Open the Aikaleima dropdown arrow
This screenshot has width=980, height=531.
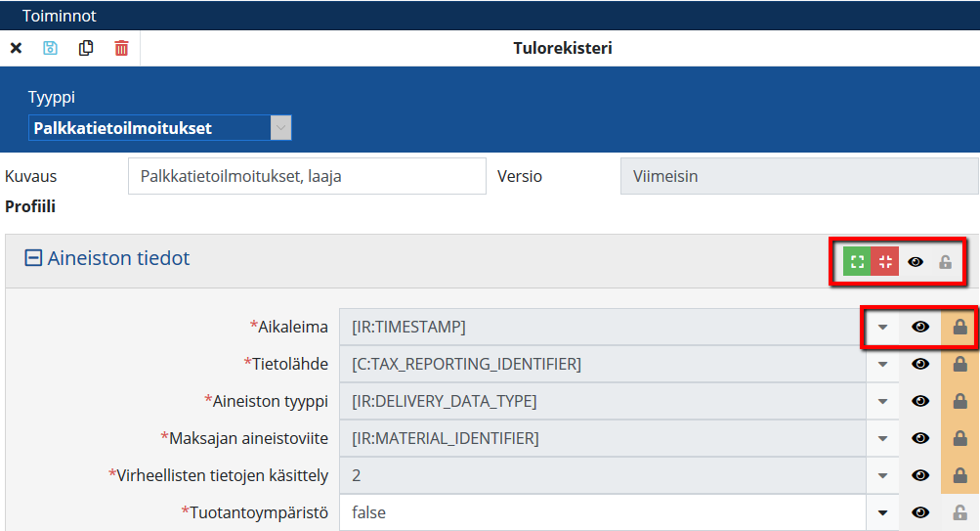click(x=882, y=328)
